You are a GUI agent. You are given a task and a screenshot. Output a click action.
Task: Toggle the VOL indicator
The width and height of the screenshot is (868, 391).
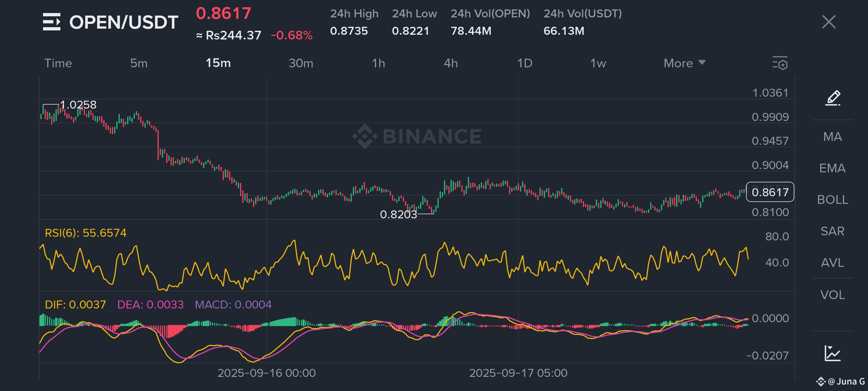tap(833, 295)
